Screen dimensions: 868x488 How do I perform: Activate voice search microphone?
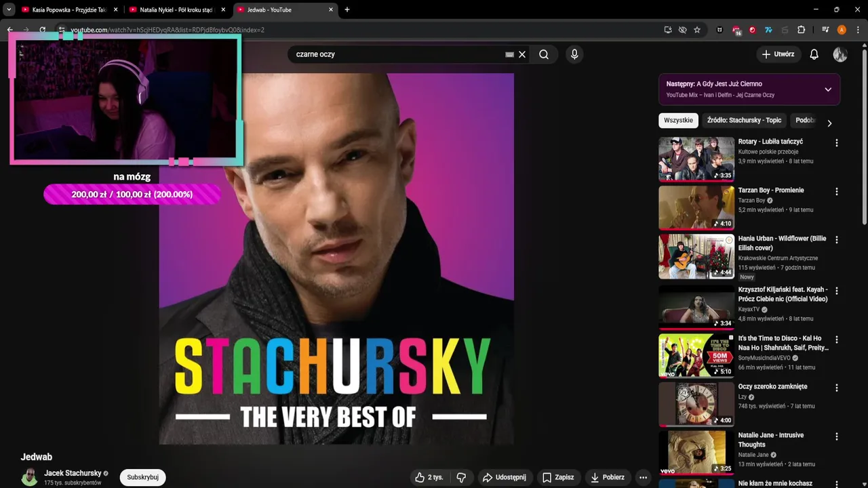pyautogui.click(x=574, y=54)
